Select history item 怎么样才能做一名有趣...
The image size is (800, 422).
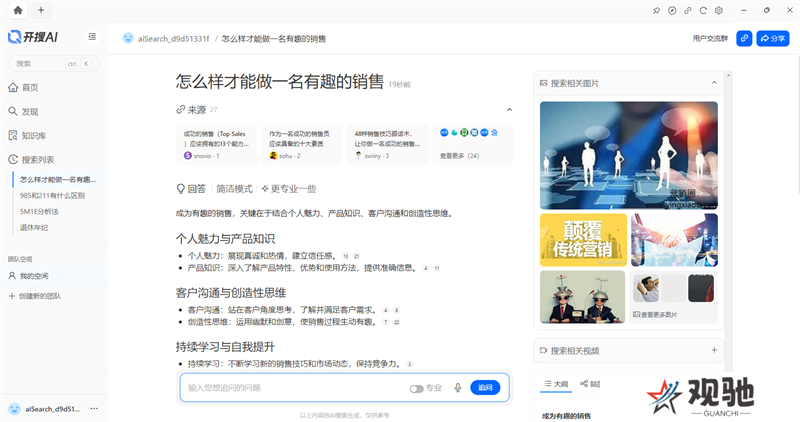(x=58, y=180)
